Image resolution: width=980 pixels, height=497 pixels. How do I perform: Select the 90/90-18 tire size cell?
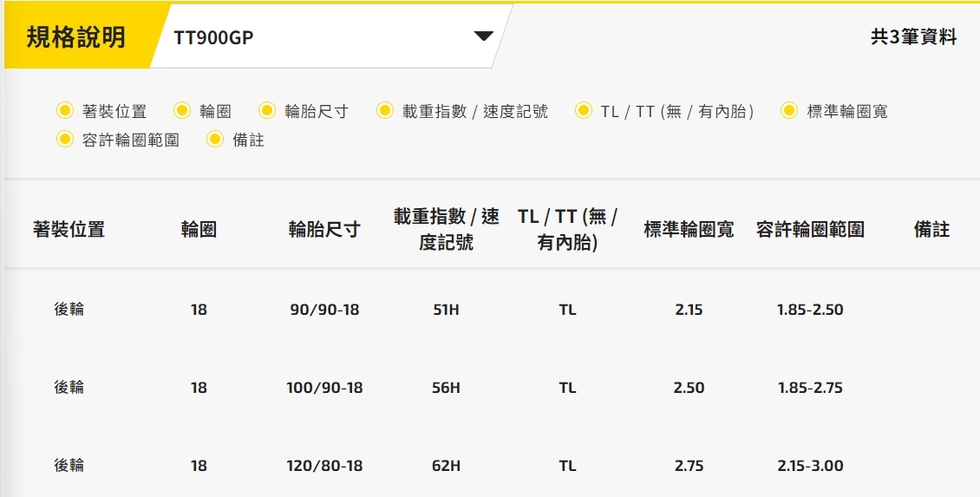(324, 310)
